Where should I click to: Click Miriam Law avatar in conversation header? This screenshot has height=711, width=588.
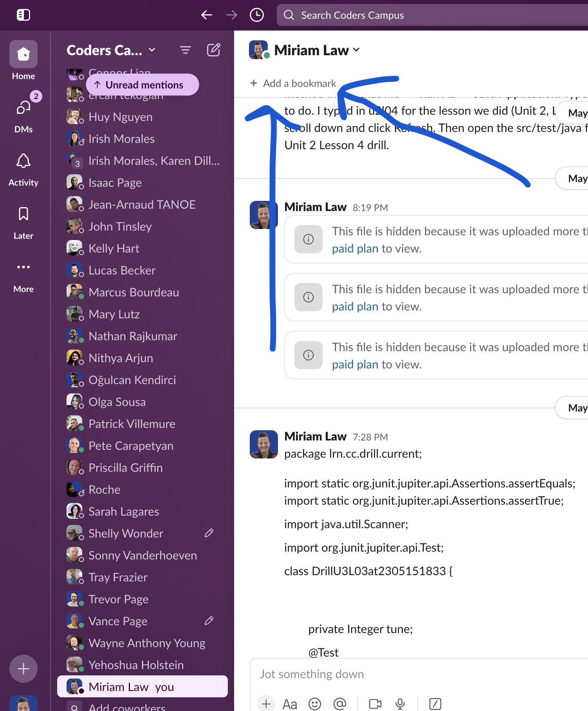(259, 50)
